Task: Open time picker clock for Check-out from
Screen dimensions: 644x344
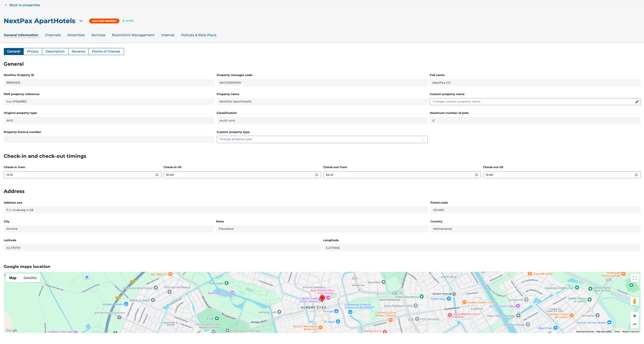Action: [476, 175]
